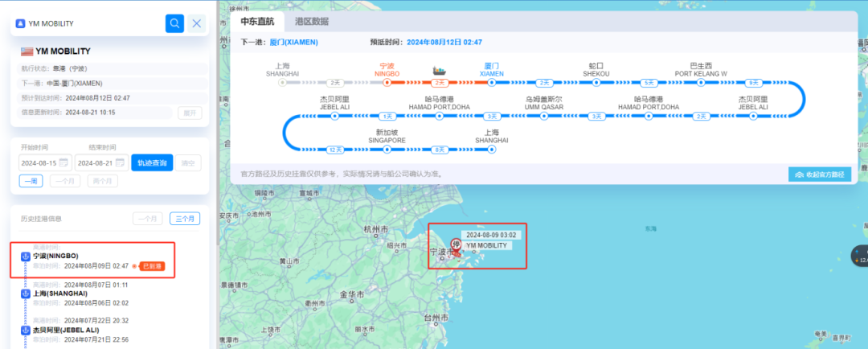Viewport: 868px width, 349px height.
Task: Click the 台州市 label on the map
Action: pyautogui.click(x=436, y=318)
